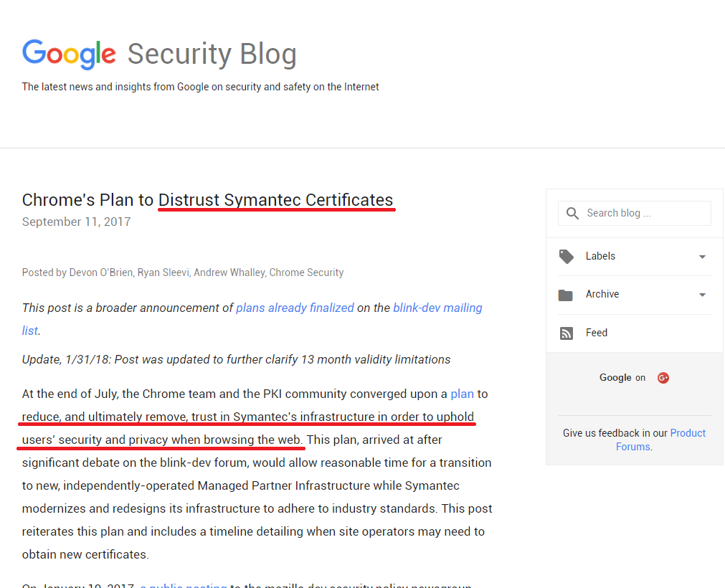Click the 'a public posting' link

click(x=184, y=585)
